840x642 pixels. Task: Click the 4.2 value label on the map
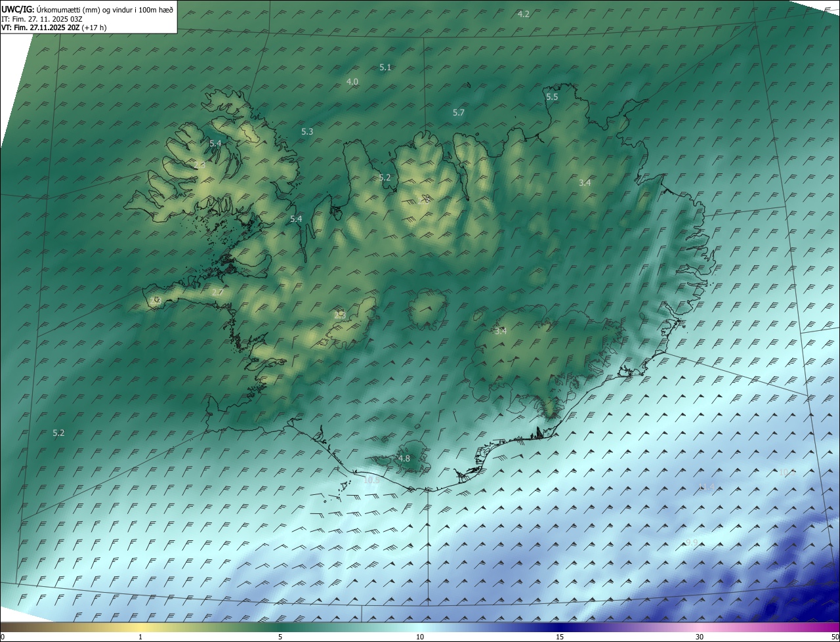(x=524, y=14)
